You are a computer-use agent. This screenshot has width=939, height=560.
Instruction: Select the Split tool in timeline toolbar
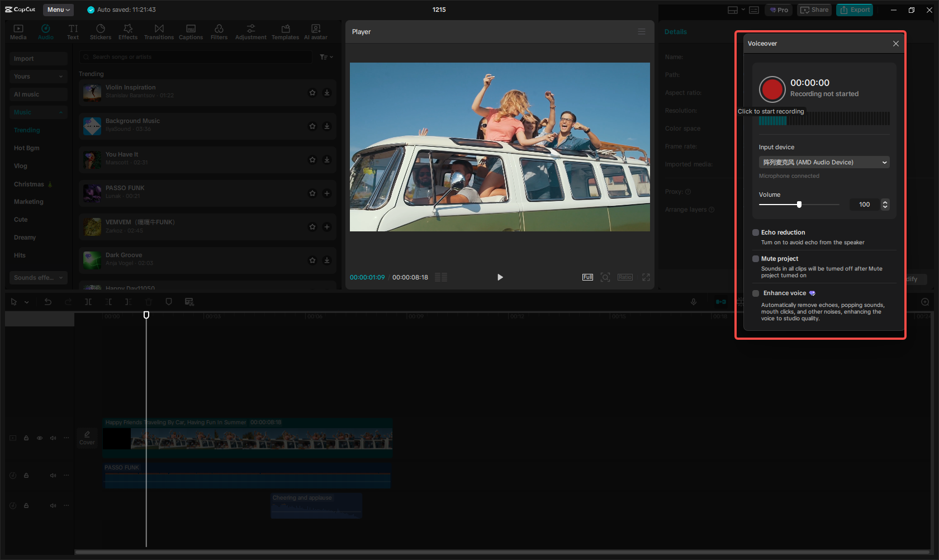coord(88,302)
